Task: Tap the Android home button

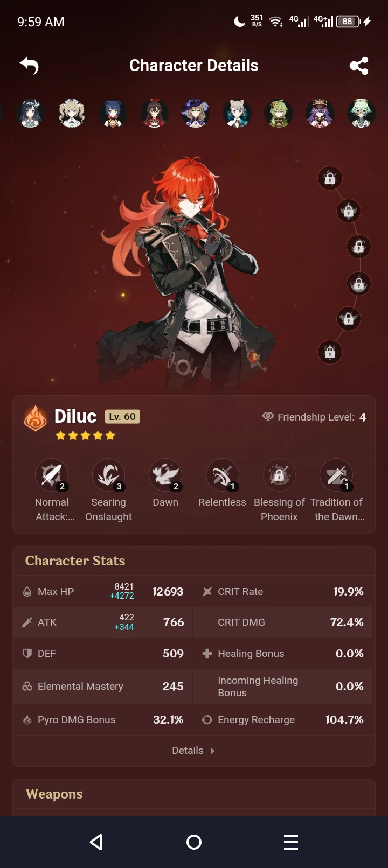Action: click(x=194, y=842)
